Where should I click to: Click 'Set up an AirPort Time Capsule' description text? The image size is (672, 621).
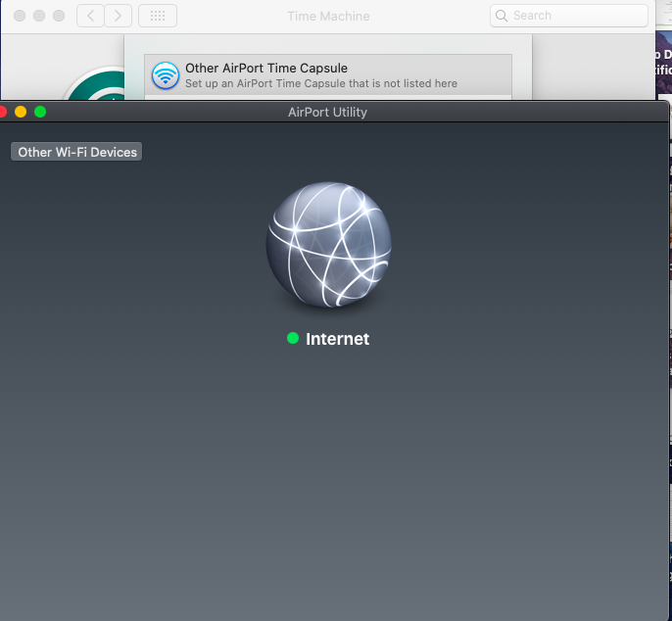(x=321, y=83)
